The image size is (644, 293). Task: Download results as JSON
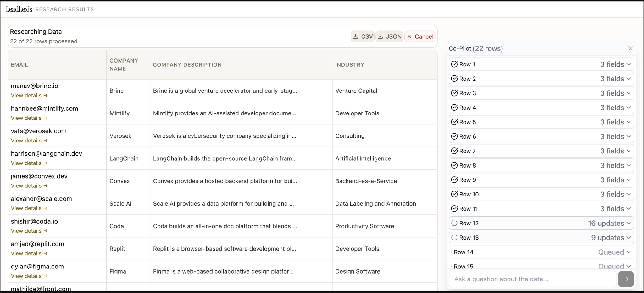[389, 36]
